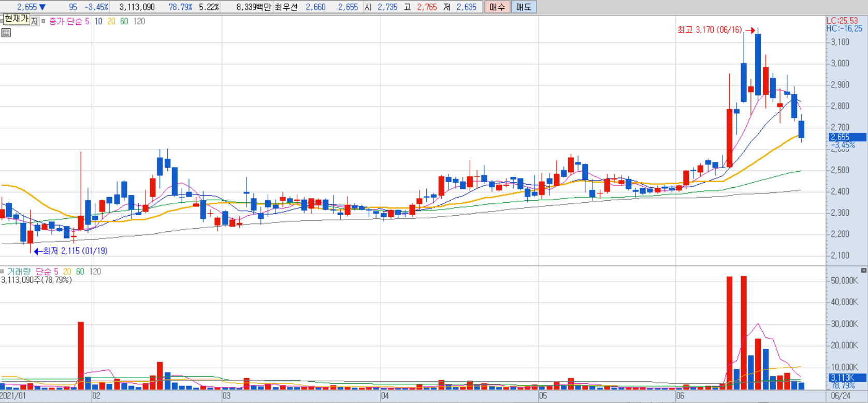Click the blue 3,113K volume tag on axis

point(847,378)
